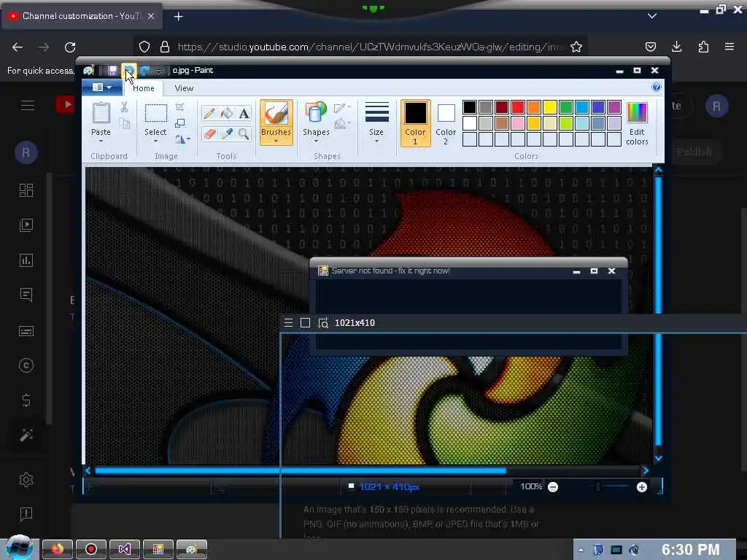This screenshot has width=747, height=560.
Task: Select the Text tool in Paint
Action: (244, 113)
